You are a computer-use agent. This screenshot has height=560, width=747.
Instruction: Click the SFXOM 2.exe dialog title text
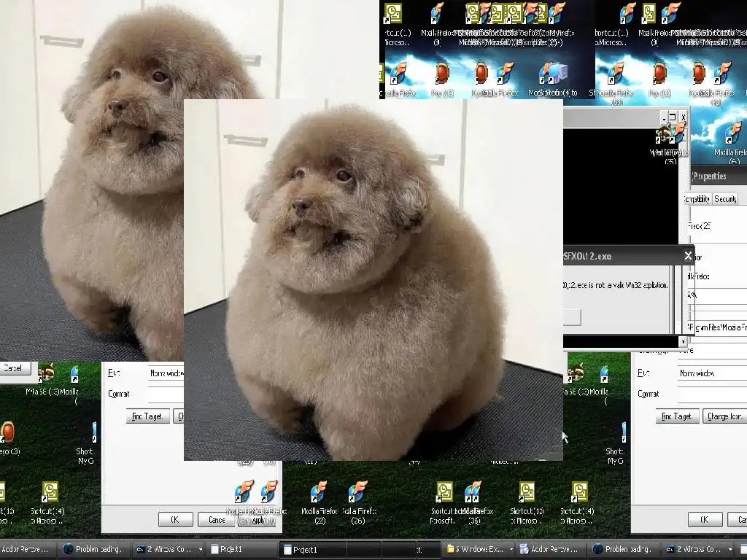587,256
